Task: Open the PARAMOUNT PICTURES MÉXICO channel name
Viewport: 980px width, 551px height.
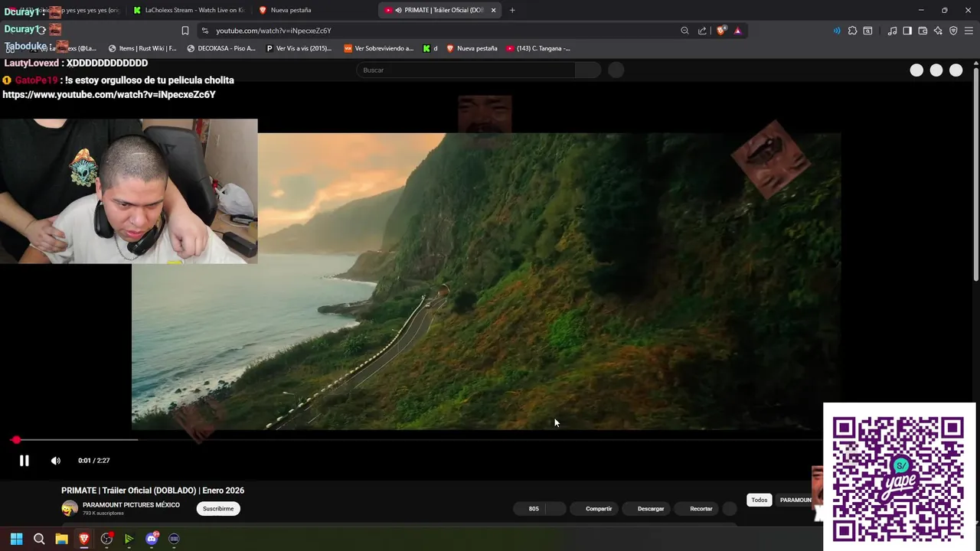Action: pos(131,505)
